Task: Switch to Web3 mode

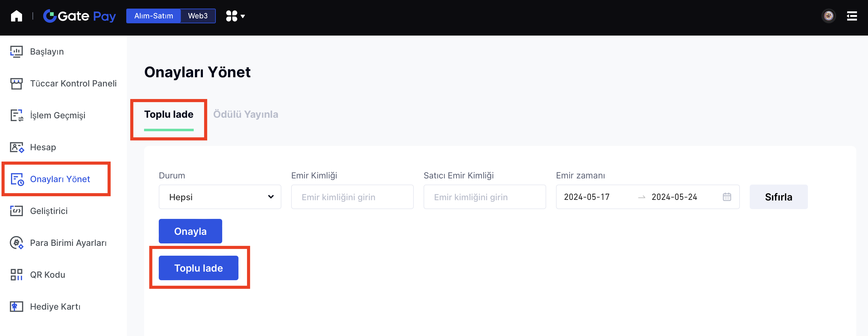Action: click(198, 16)
